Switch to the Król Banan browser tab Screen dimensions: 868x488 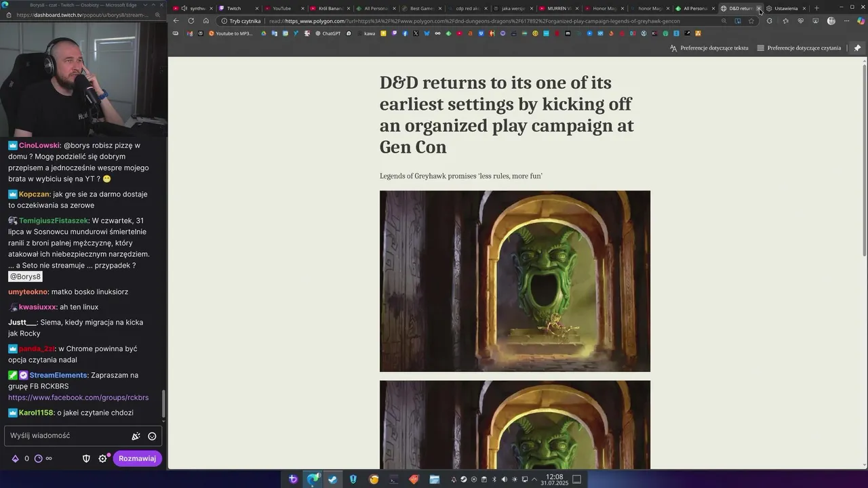pyautogui.click(x=330, y=8)
